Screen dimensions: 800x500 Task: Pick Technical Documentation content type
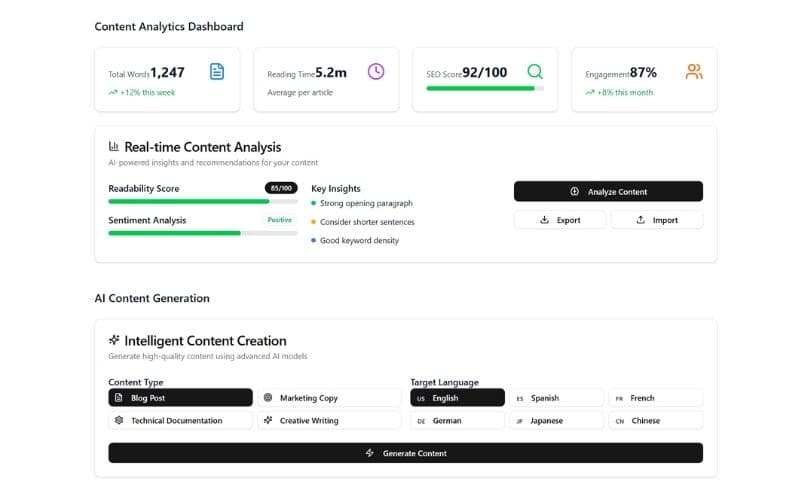[x=180, y=421]
